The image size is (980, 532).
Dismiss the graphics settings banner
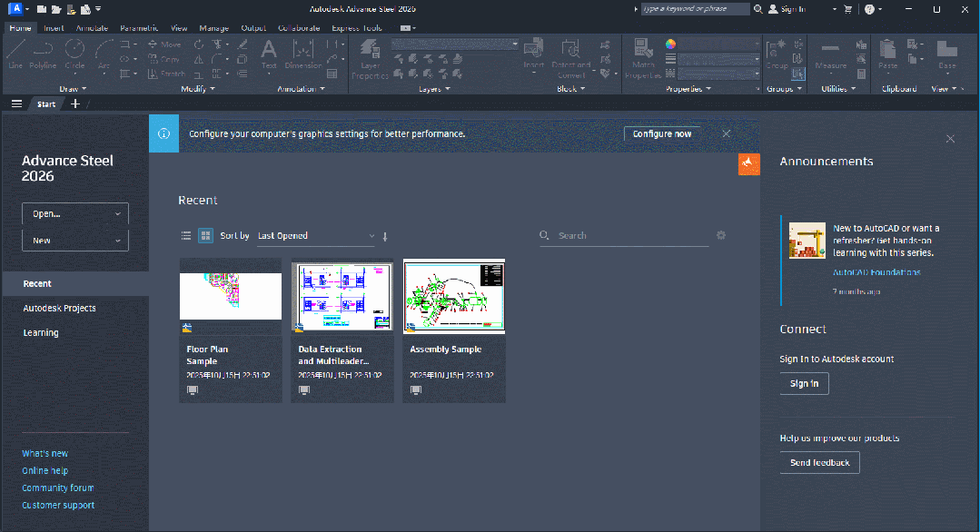click(727, 133)
